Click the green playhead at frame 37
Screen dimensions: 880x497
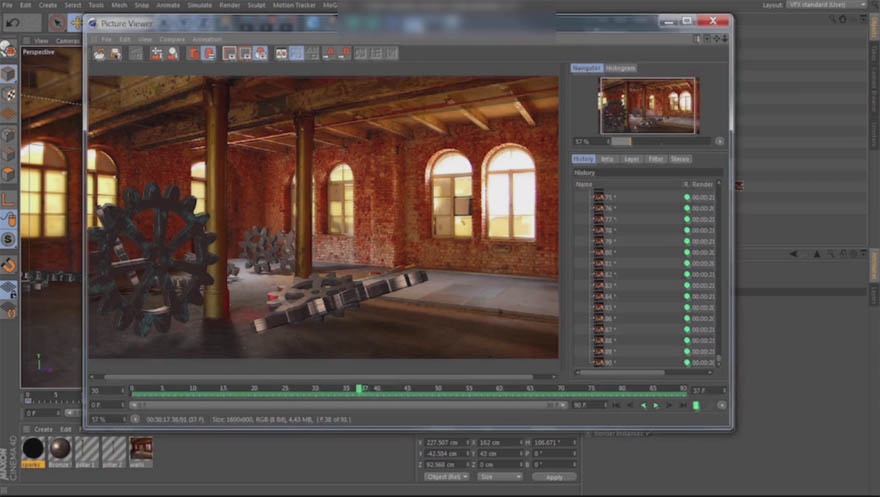[x=359, y=388]
